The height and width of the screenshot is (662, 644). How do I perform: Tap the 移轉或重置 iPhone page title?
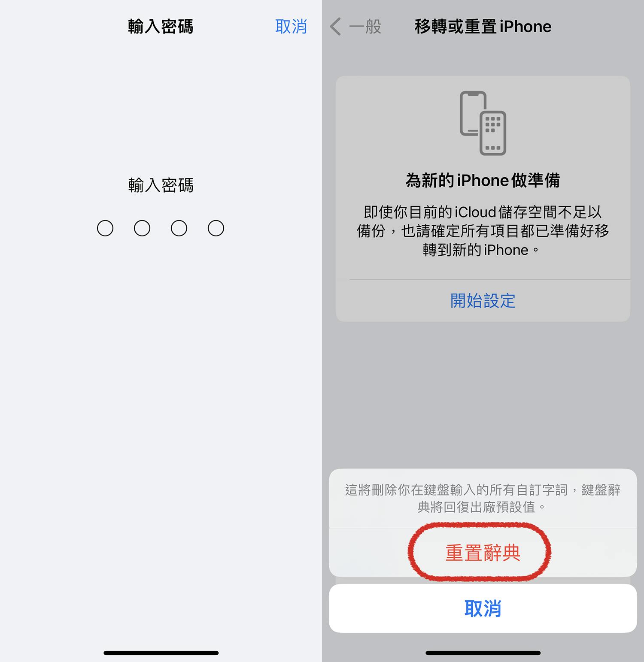tap(483, 27)
